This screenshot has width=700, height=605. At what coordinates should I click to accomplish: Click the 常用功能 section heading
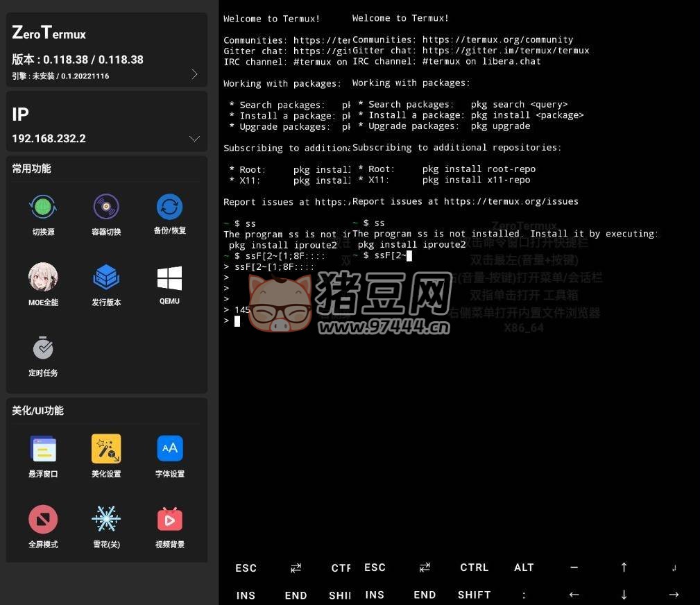click(31, 169)
